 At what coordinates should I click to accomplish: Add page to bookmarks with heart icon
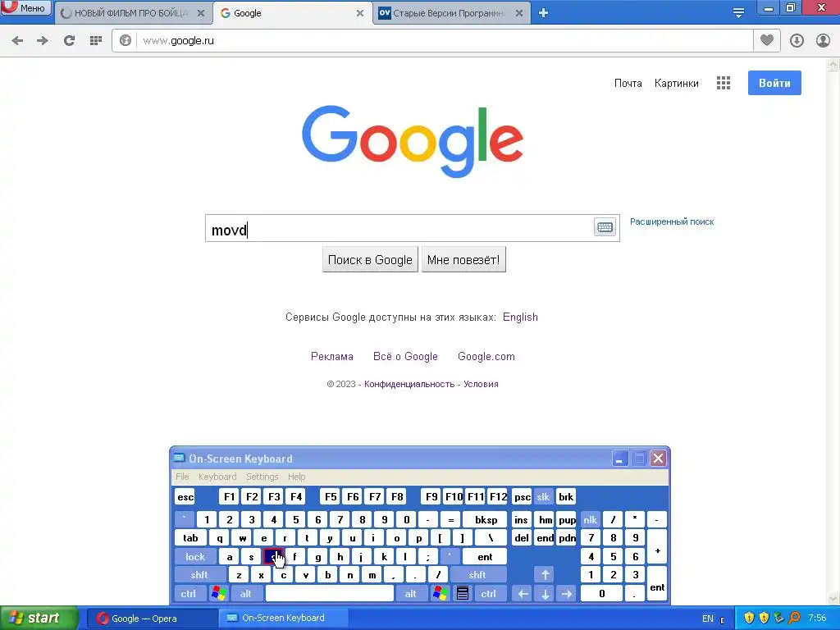pyautogui.click(x=767, y=41)
